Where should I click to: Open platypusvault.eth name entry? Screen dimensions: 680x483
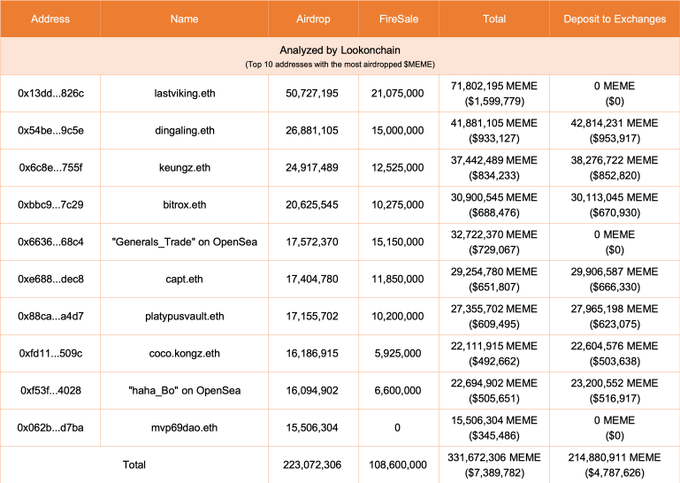point(185,316)
